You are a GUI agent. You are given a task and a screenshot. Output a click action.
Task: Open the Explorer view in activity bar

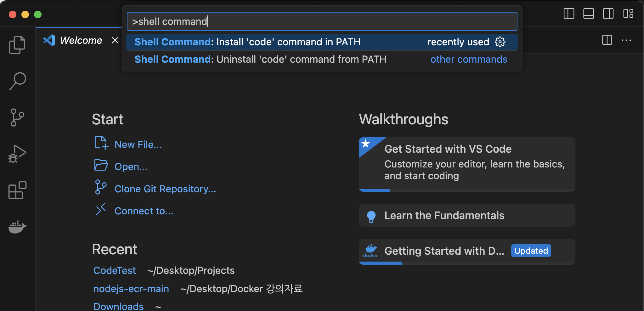17,45
